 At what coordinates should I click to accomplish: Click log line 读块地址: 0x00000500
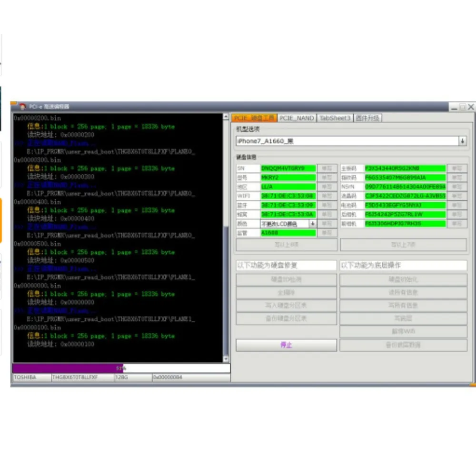click(61, 260)
